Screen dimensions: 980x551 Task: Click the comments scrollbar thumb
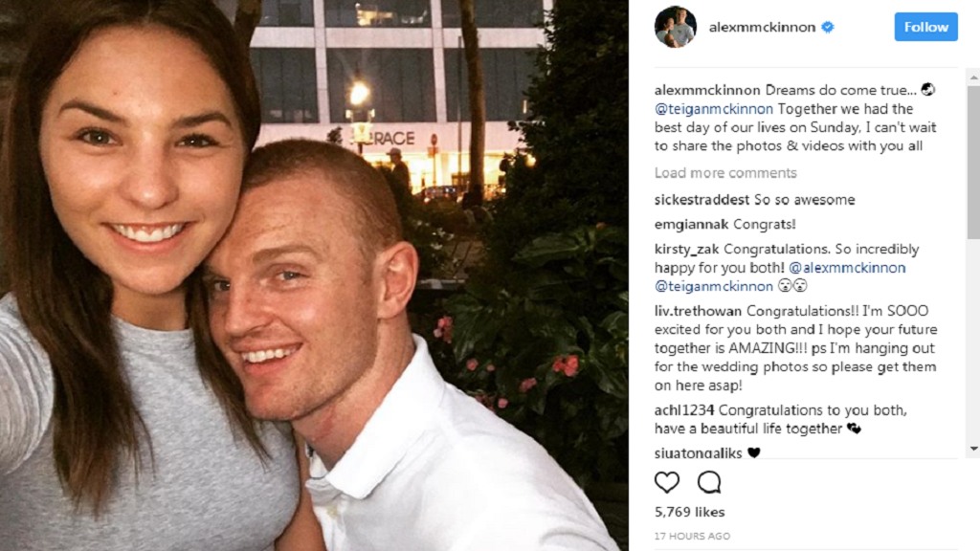click(x=973, y=163)
